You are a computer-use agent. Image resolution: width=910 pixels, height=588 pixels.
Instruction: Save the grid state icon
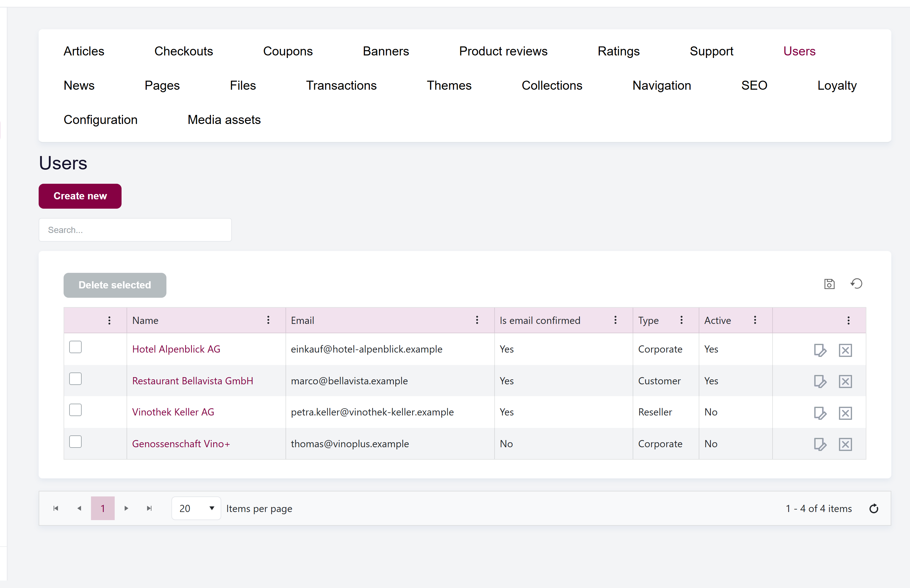[829, 284]
